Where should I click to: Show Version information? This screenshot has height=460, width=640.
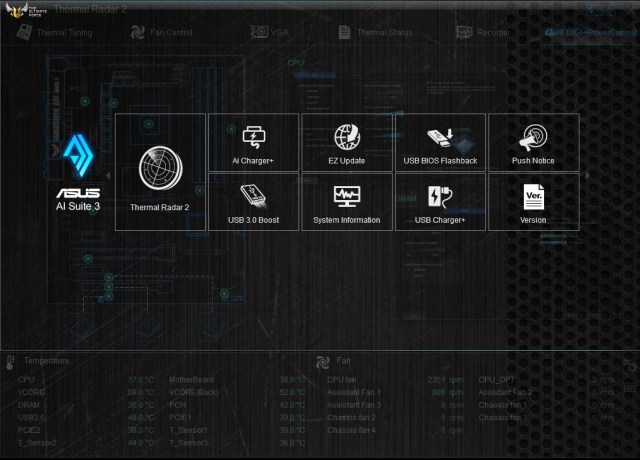(533, 202)
